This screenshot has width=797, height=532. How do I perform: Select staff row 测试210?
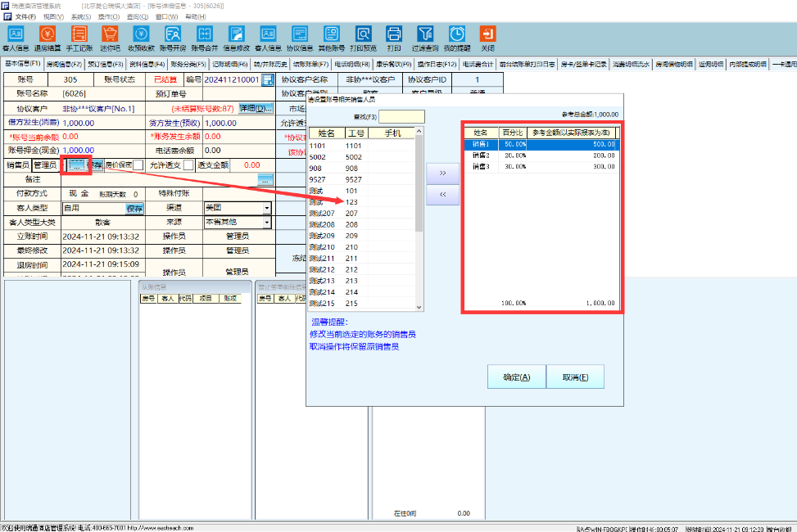(x=362, y=247)
